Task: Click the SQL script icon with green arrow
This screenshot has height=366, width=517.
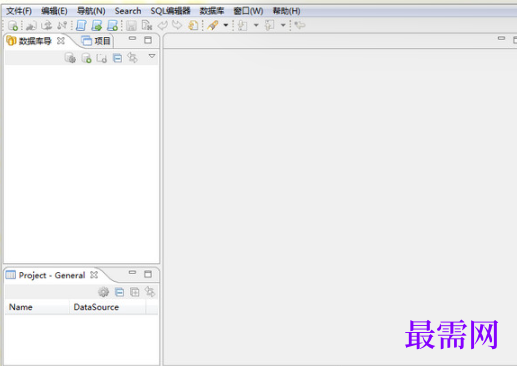Action: (97, 25)
